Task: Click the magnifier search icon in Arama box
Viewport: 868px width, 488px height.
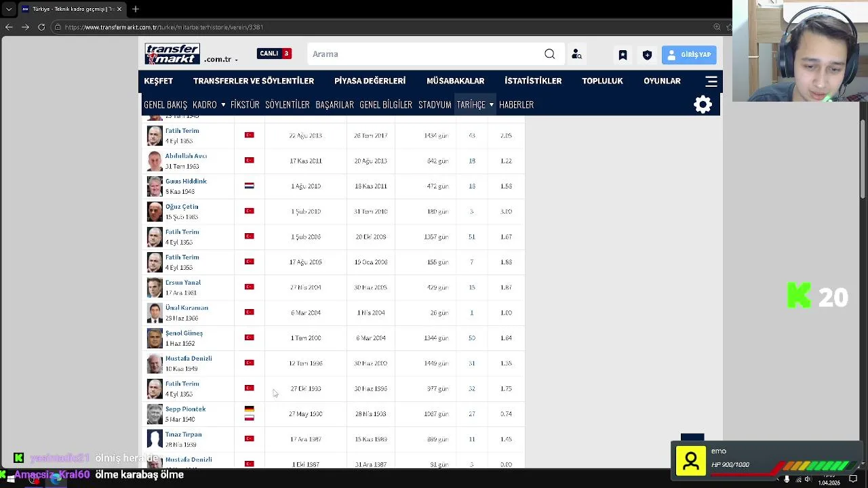Action: pyautogui.click(x=550, y=54)
